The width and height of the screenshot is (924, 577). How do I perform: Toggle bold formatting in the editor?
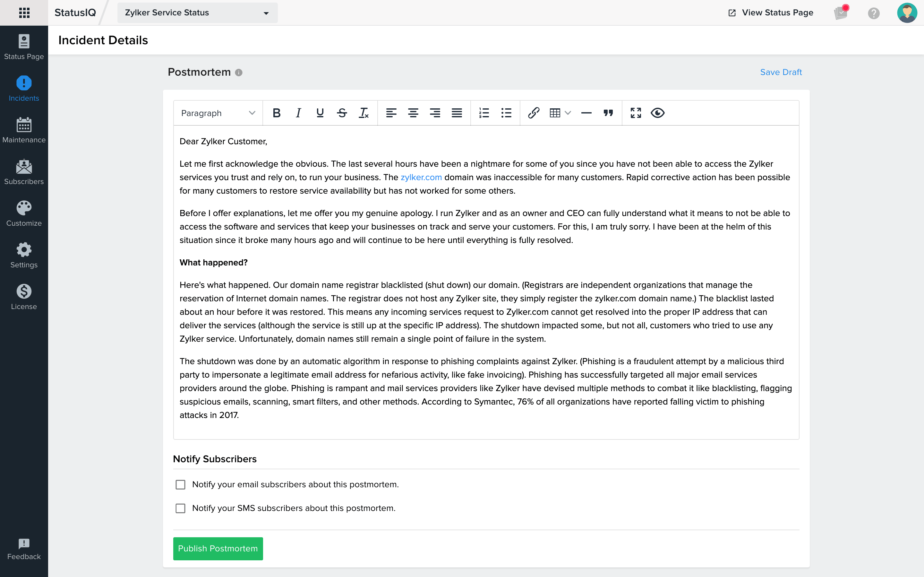(x=277, y=113)
